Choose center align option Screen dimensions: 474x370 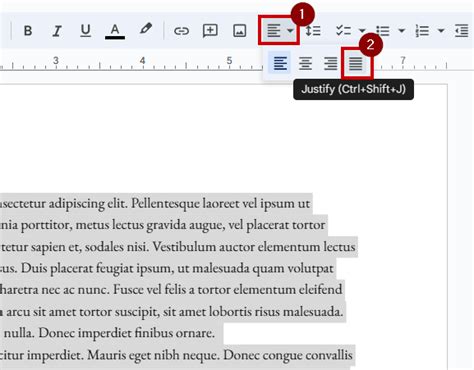[305, 63]
